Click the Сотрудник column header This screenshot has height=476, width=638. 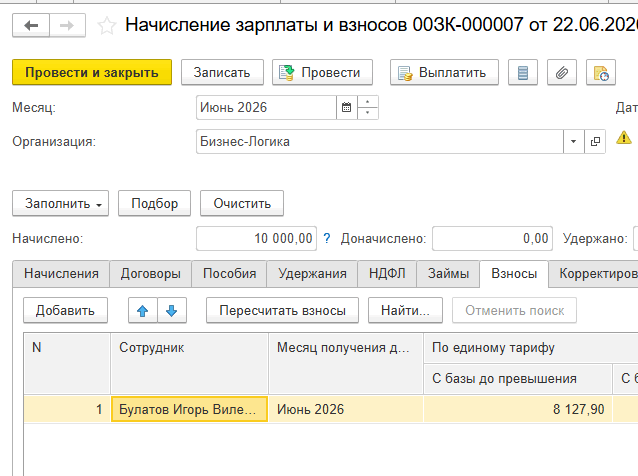click(189, 363)
